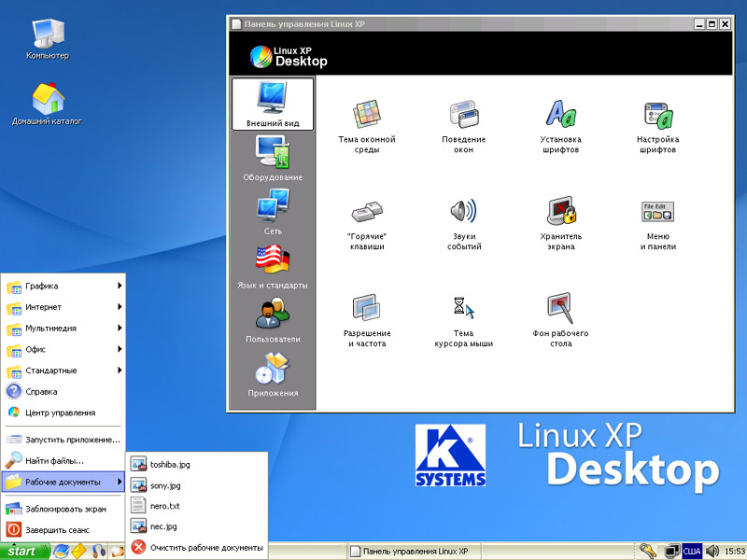Open the Внешний вид category in the sidebar

tap(273, 104)
